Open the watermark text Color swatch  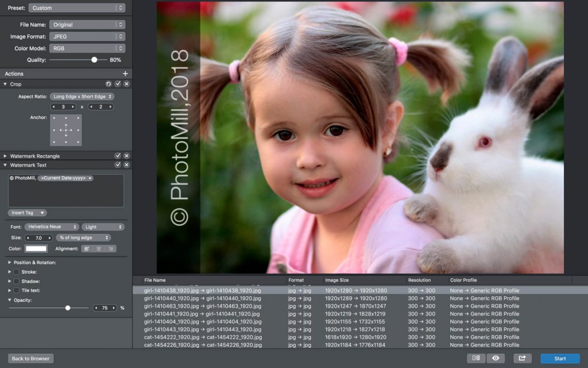37,248
